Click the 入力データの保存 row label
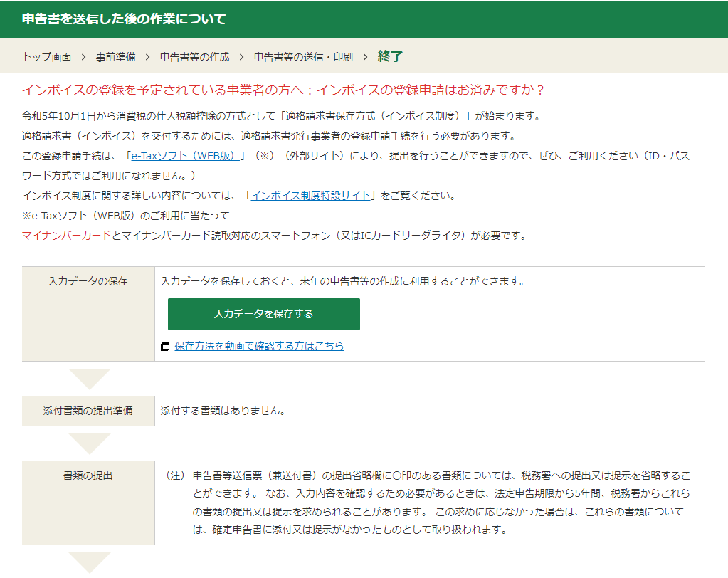Screen dimensions: 728x578 88,281
